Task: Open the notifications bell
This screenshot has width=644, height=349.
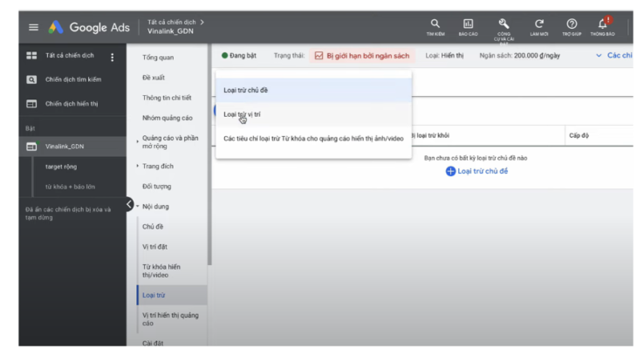Action: [603, 26]
